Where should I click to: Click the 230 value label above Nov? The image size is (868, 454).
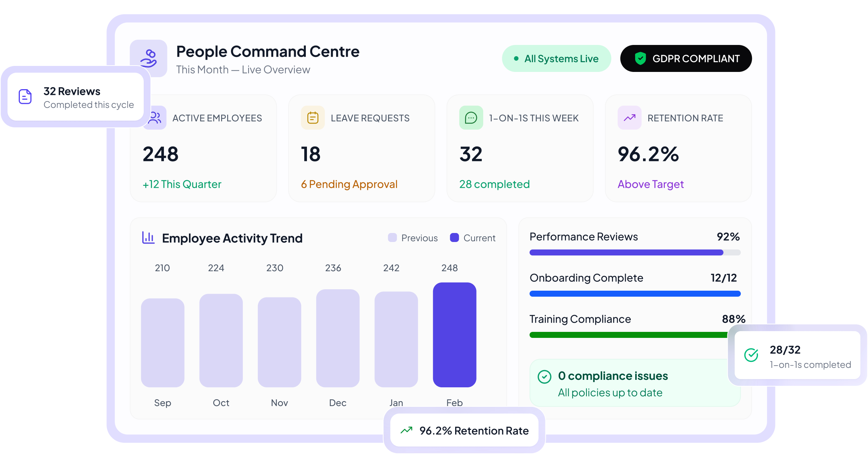pos(275,268)
